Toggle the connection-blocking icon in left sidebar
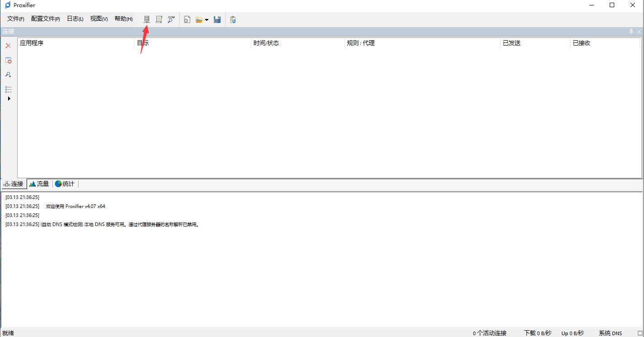The image size is (644, 337). click(8, 60)
